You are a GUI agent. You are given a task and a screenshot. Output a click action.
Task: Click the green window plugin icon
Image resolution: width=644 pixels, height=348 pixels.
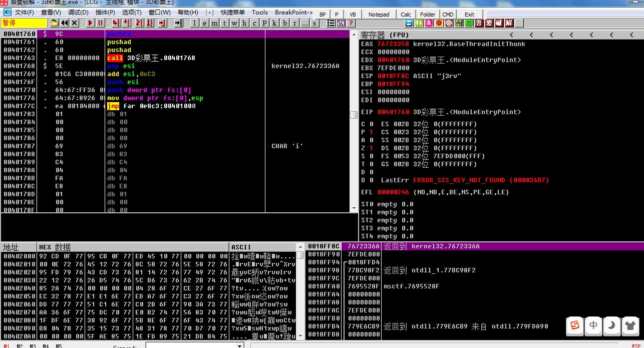pyautogui.click(x=469, y=23)
